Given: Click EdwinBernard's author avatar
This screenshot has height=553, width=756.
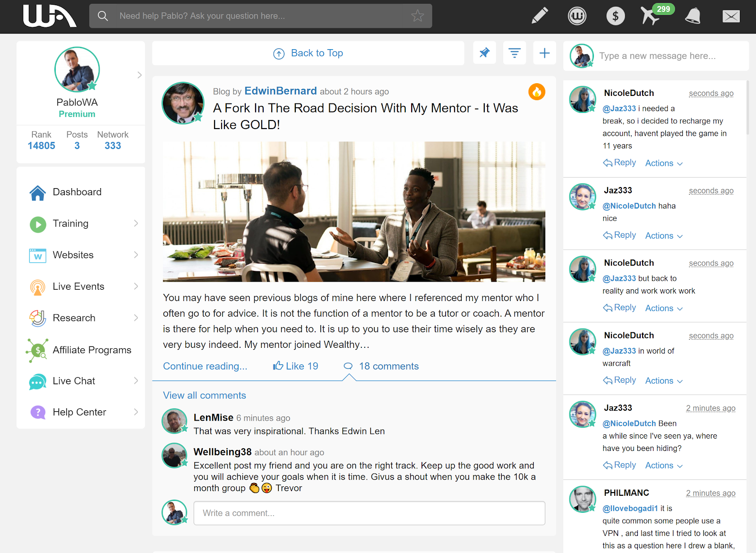Looking at the screenshot, I should (x=183, y=103).
